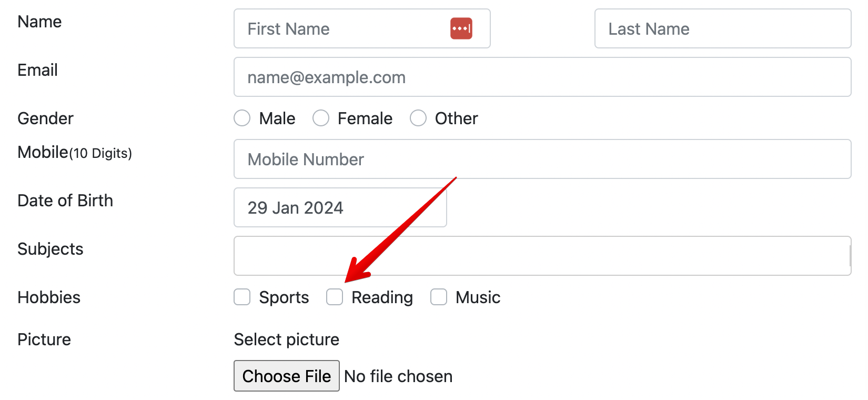
Task: Choose the Female gender option
Action: click(x=321, y=118)
